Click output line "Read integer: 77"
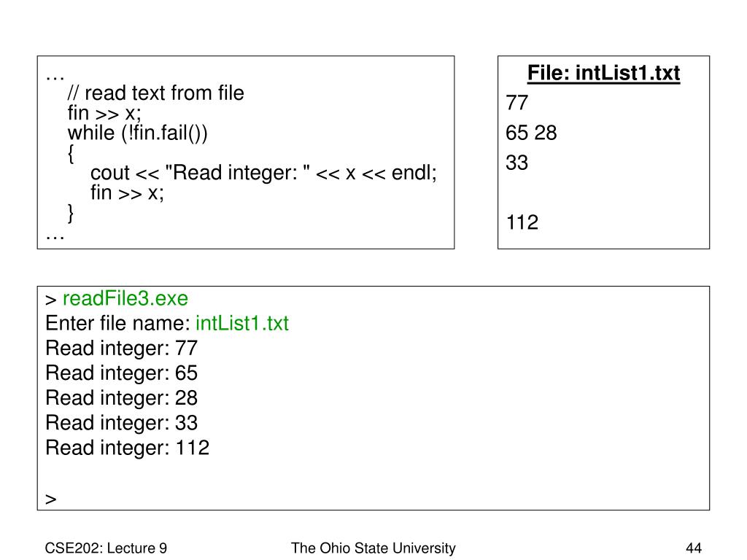This screenshot has height=560, width=747. [122, 348]
